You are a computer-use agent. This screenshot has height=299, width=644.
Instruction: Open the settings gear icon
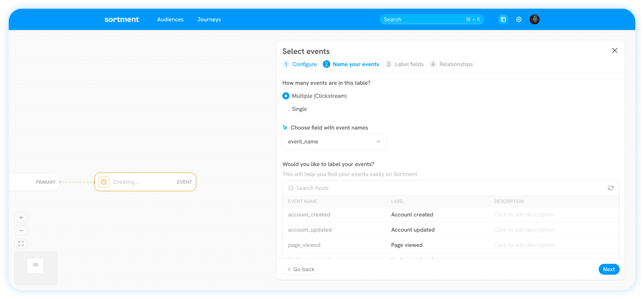tap(519, 19)
